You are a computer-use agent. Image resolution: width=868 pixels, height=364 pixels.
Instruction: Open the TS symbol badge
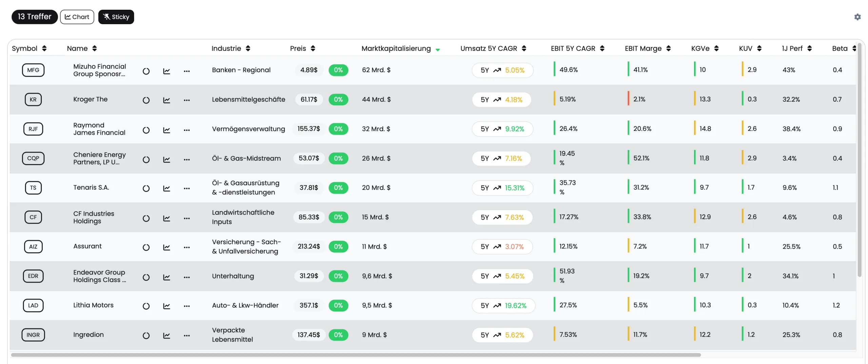click(33, 188)
